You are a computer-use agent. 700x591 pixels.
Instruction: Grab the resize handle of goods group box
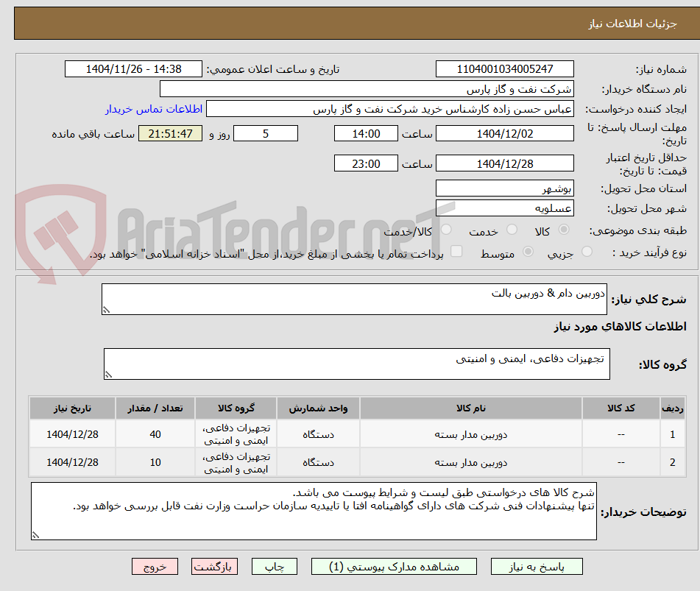pyautogui.click(x=108, y=375)
